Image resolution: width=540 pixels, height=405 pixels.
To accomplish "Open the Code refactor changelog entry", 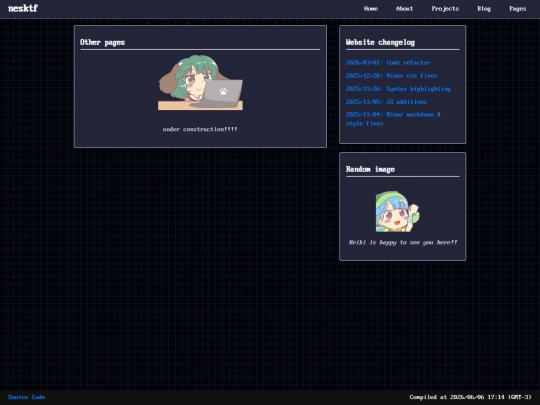I will coord(388,63).
